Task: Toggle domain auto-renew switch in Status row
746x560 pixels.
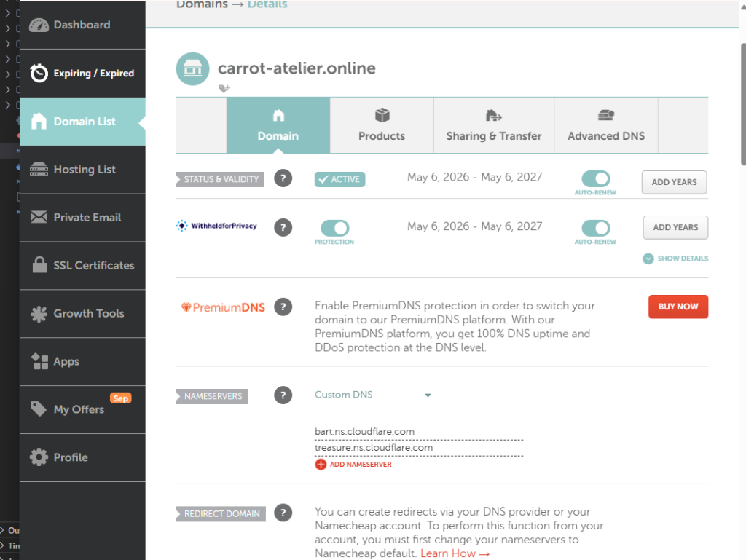Action: tap(596, 178)
